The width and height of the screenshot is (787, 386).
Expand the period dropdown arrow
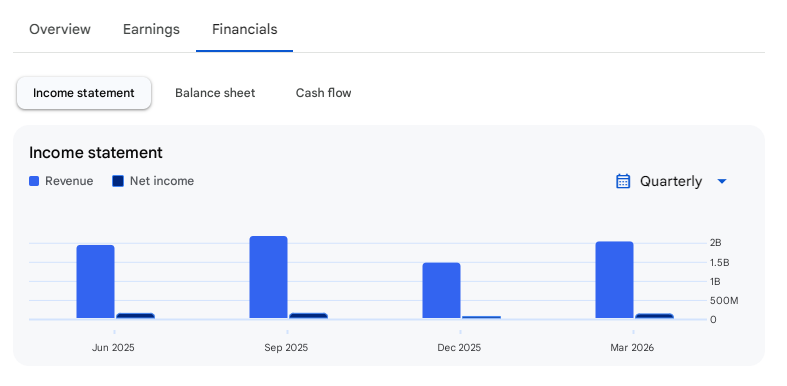[722, 181]
